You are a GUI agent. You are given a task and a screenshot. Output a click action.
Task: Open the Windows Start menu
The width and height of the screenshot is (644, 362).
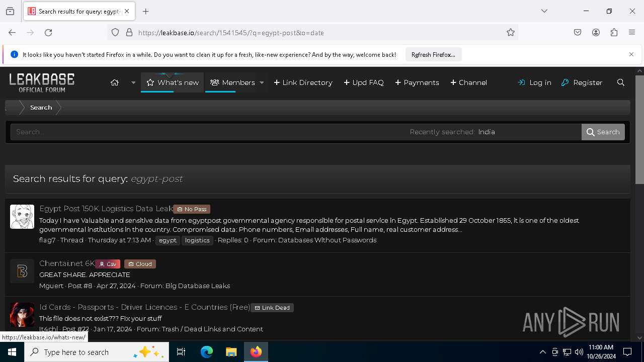point(12,352)
